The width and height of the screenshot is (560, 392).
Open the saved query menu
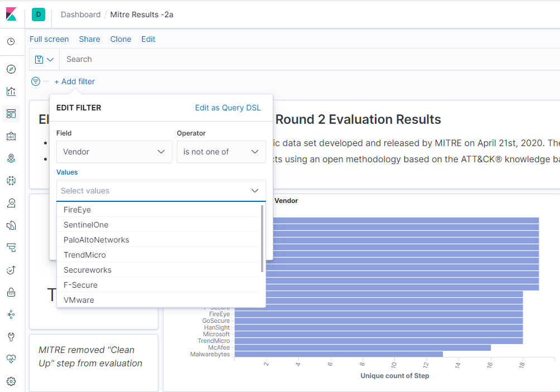click(x=44, y=59)
